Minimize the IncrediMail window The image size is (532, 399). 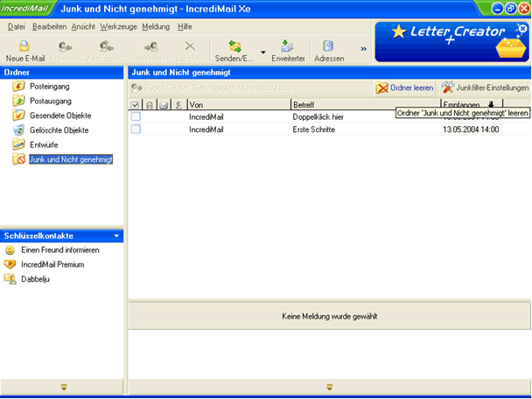click(x=497, y=9)
